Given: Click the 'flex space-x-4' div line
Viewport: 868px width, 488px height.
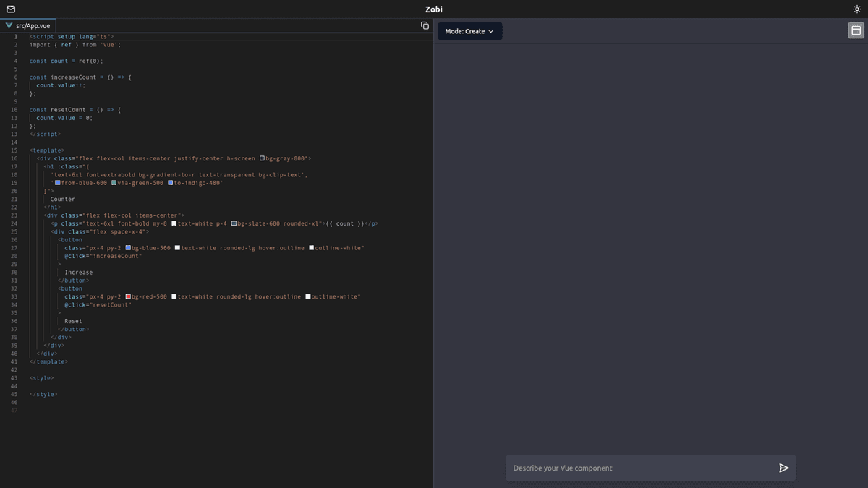Looking at the screenshot, I should tap(99, 231).
